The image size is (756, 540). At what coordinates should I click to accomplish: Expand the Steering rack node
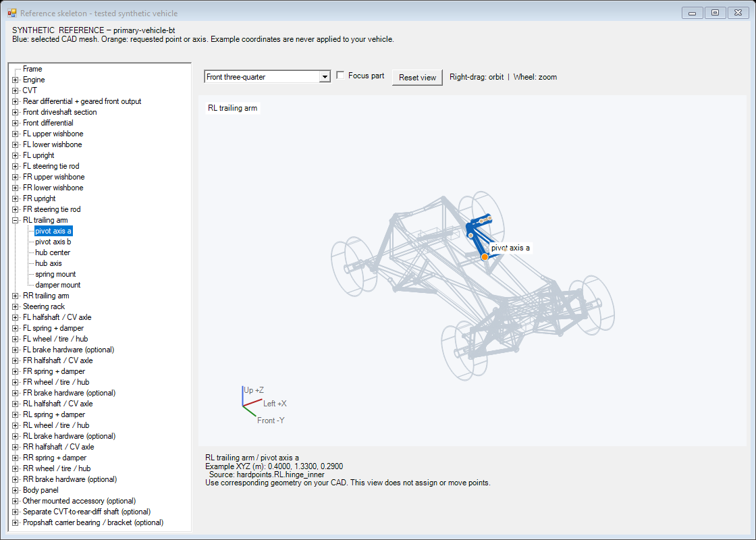tap(16, 306)
